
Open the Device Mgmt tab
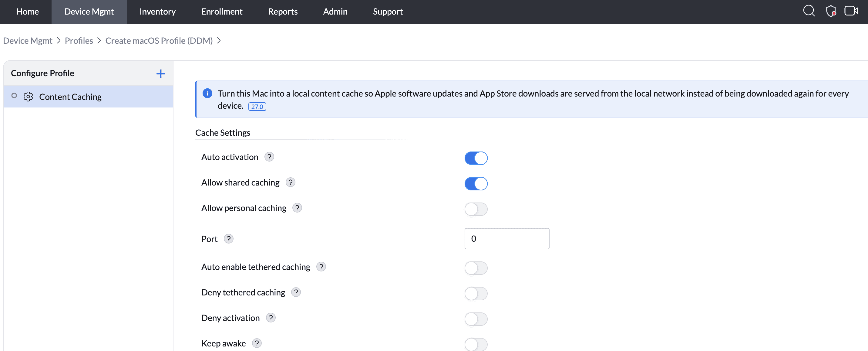(x=89, y=12)
